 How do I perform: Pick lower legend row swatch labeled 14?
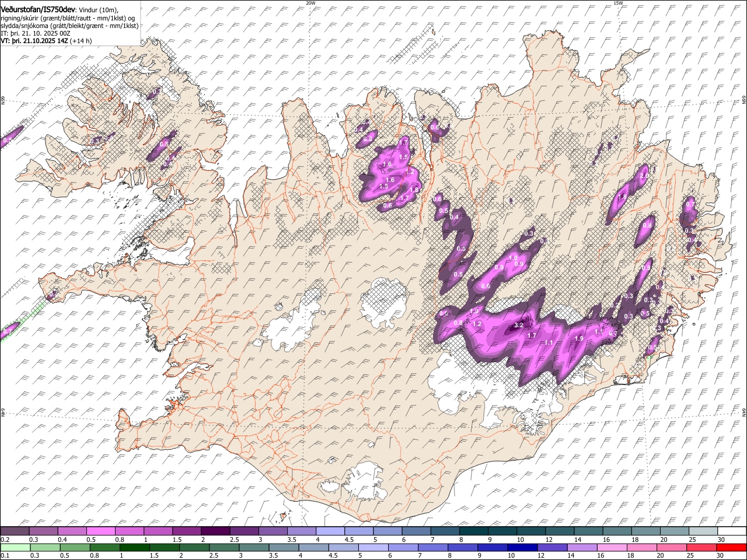coord(582,547)
